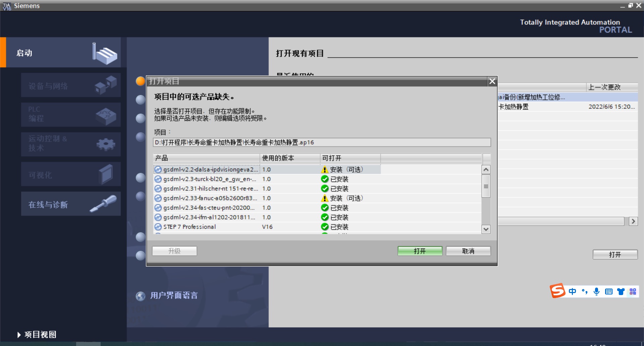Select the recent project row ending 卡加热静置
The height and width of the screenshot is (346, 644).
point(568,107)
